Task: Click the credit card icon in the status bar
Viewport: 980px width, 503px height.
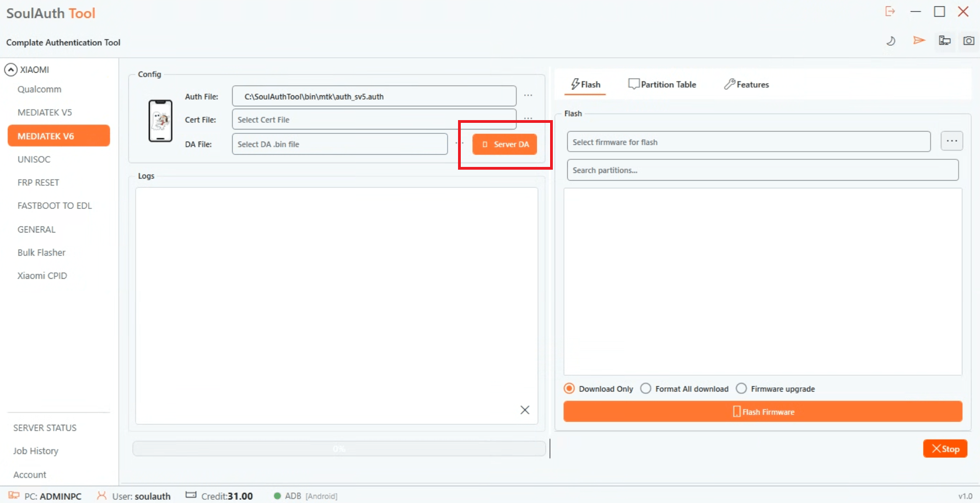Action: pyautogui.click(x=191, y=495)
